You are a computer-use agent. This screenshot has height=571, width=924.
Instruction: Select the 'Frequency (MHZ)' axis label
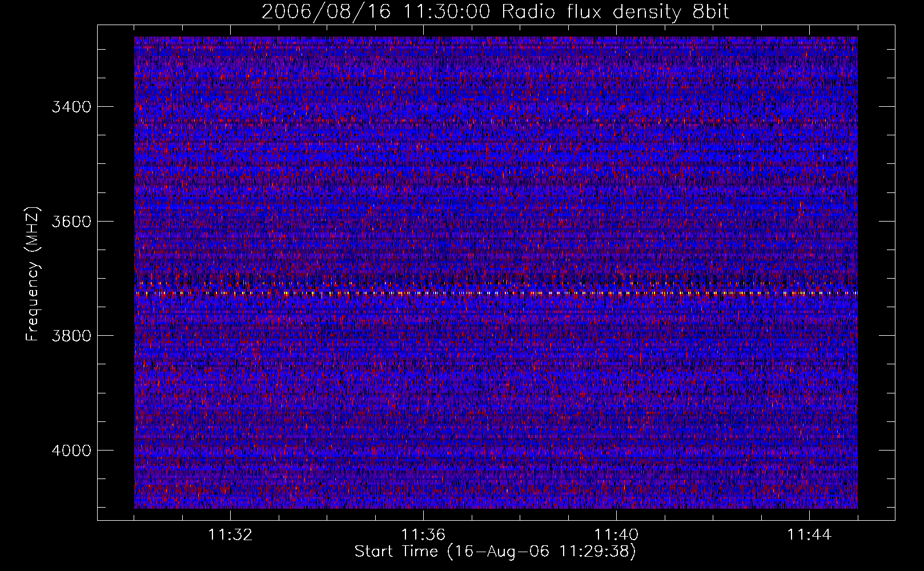33,274
